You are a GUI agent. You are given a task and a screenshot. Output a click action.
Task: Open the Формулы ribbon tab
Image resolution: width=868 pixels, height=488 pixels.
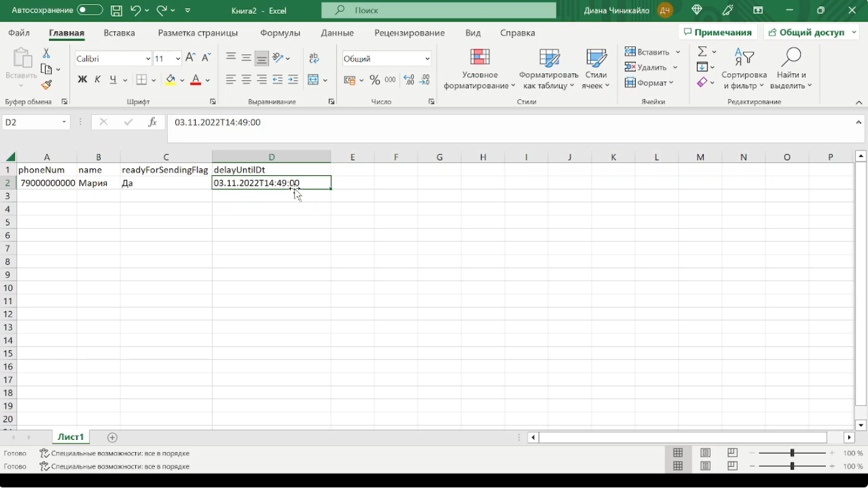point(280,33)
